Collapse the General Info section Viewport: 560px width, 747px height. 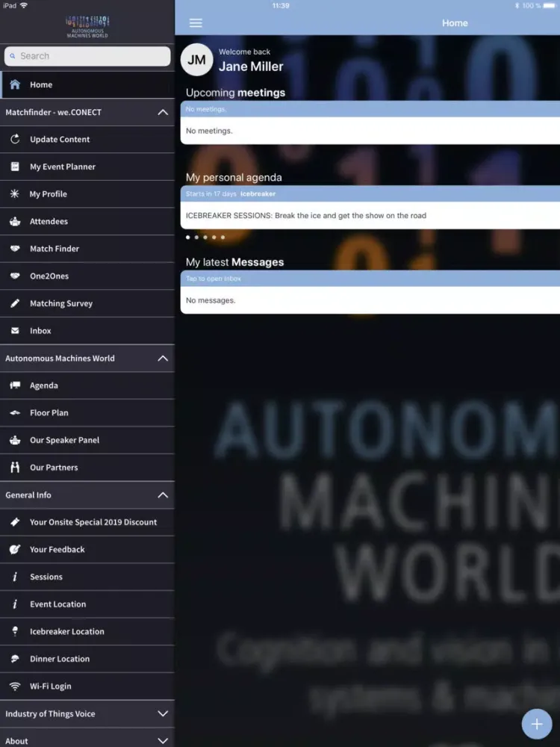point(163,495)
